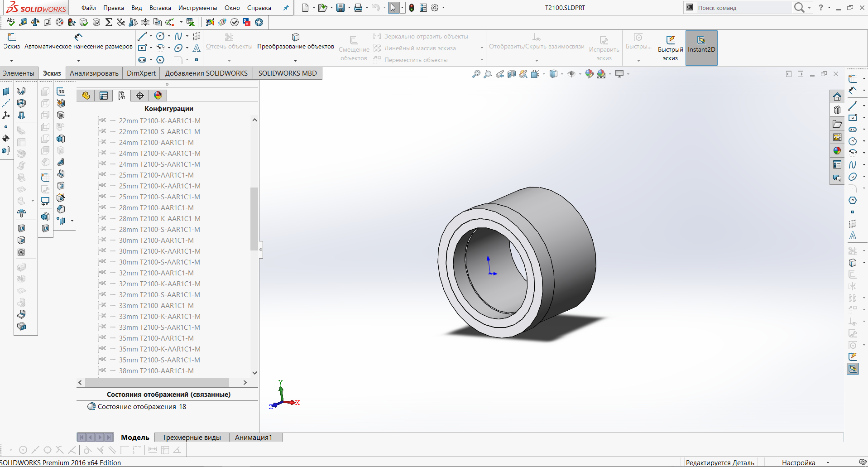Screen dimensions: 868x467
Task: Open the PropertyManager tab icon
Action: pos(104,95)
